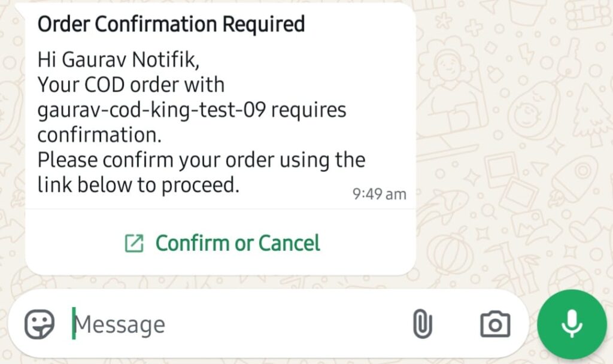Open the camera from message bar
The height and width of the screenshot is (364, 613).
[495, 324]
